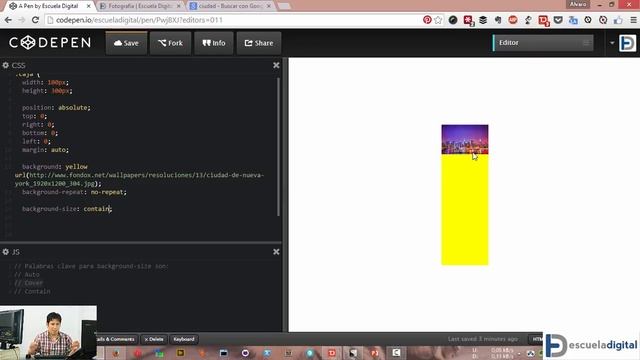Click the red asterisk extension icon
This screenshot has width=640, height=360.
tap(468, 20)
